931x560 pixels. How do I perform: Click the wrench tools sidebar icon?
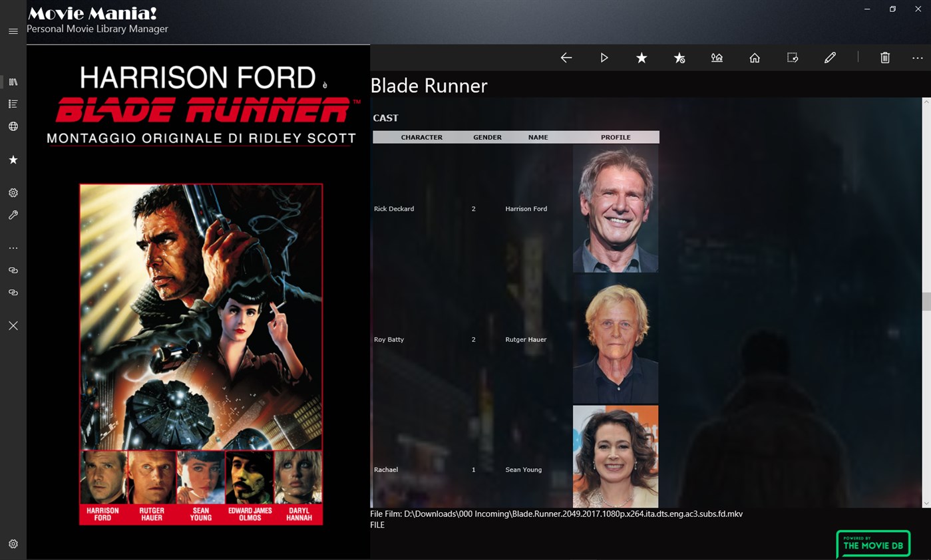pos(13,215)
